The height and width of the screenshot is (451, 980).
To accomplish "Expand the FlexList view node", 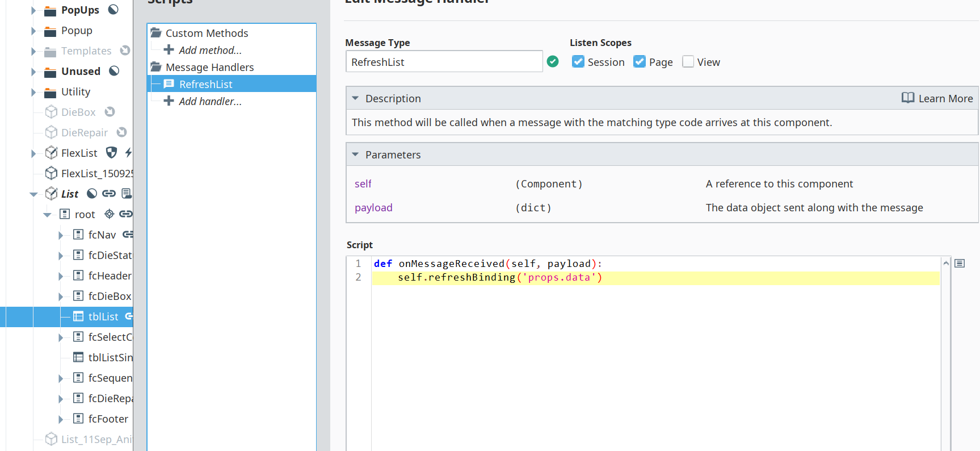I will [x=33, y=153].
